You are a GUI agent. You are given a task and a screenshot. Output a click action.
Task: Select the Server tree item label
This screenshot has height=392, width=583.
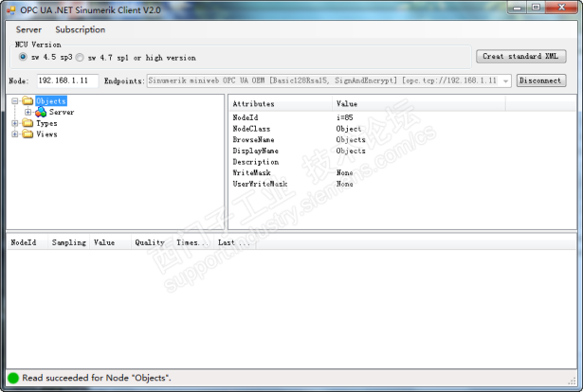(x=62, y=112)
